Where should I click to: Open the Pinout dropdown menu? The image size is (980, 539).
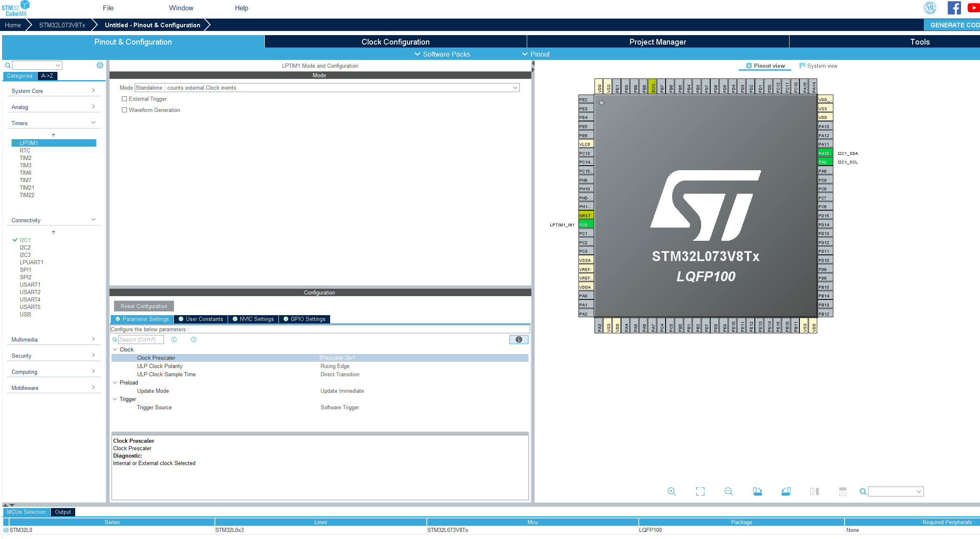[x=536, y=54]
